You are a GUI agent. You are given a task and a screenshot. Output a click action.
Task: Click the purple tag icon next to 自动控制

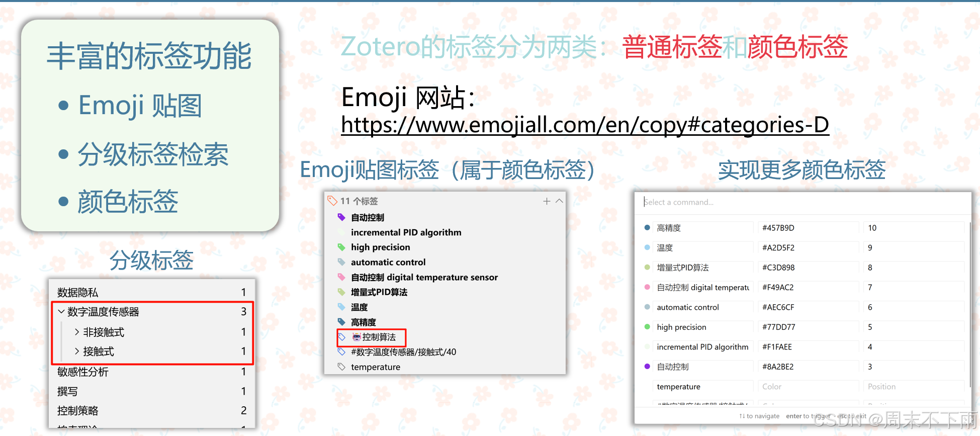(x=341, y=217)
